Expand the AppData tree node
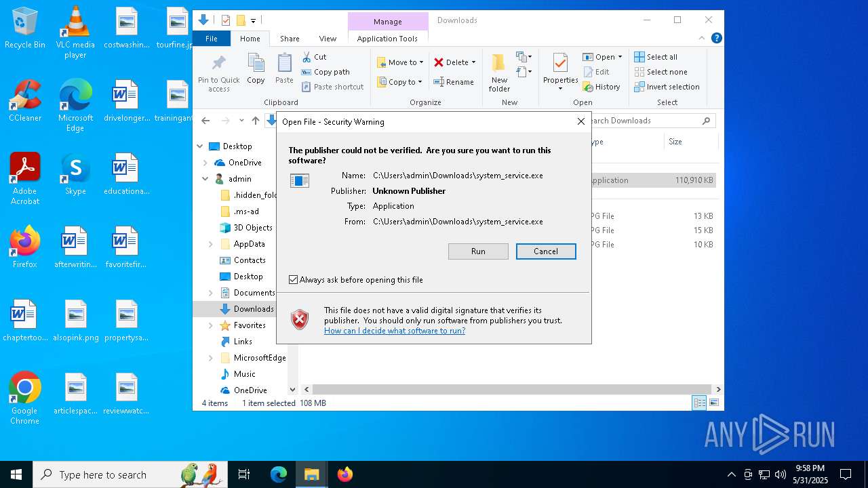This screenshot has height=488, width=868. coord(211,244)
